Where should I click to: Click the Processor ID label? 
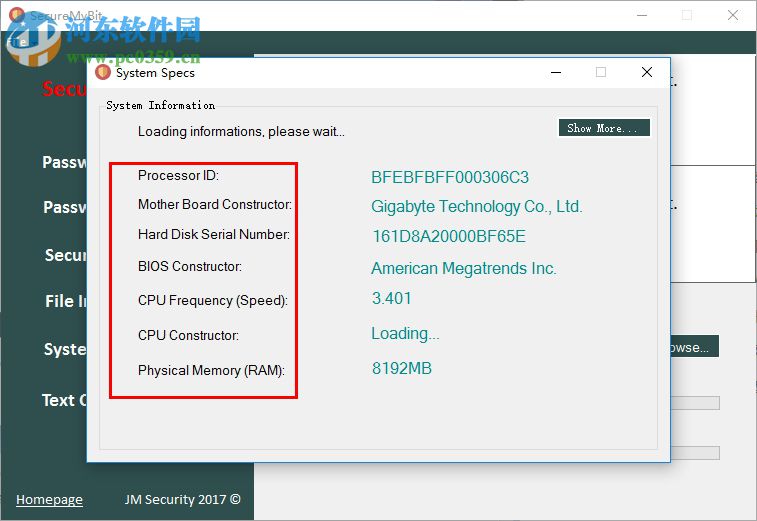[x=178, y=175]
